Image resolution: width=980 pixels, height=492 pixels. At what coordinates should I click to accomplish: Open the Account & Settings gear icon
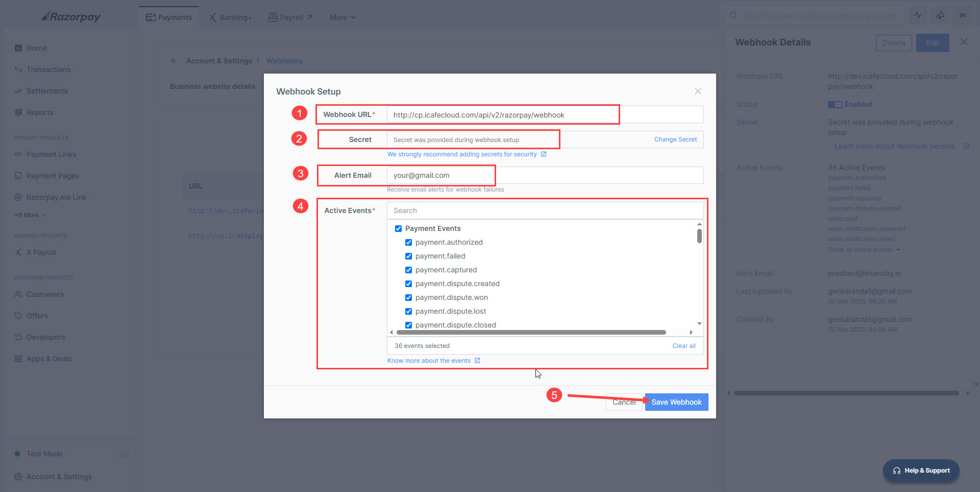[x=18, y=477]
